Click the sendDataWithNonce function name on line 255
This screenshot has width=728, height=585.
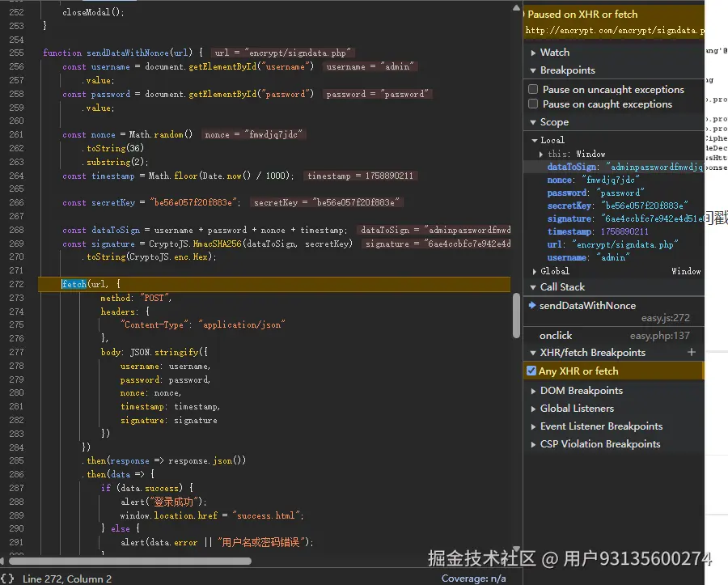(128, 53)
